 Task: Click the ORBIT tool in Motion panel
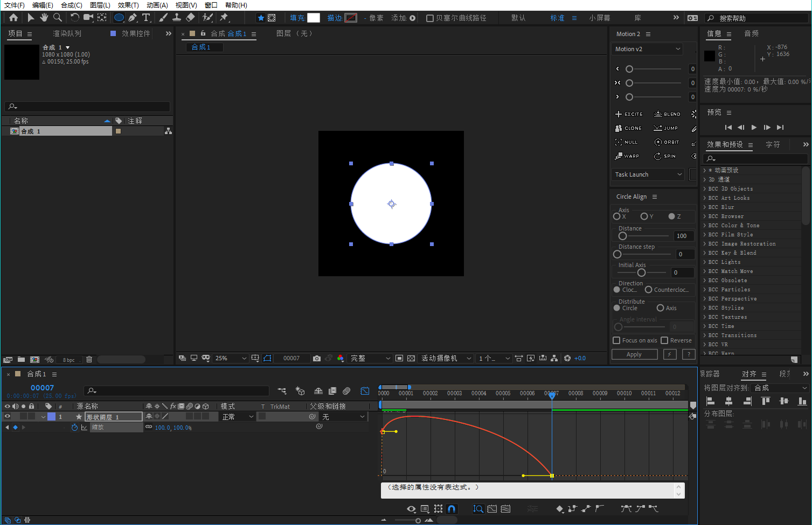(x=667, y=142)
